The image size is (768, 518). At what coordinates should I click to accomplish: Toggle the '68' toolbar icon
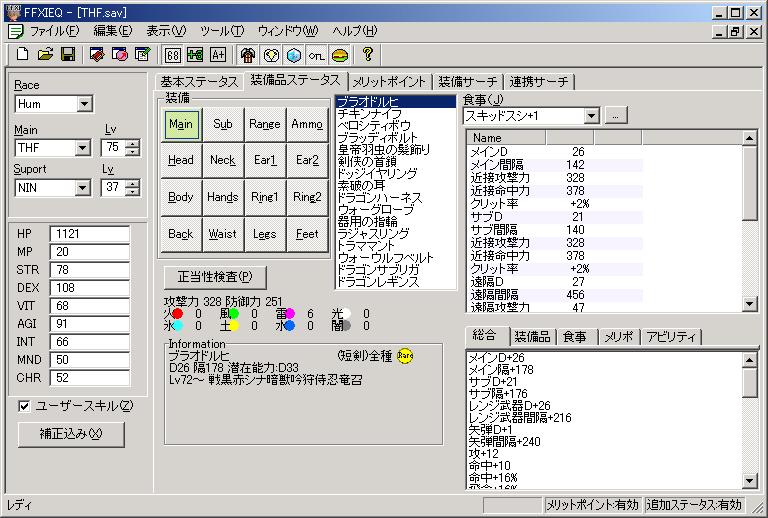tap(172, 54)
